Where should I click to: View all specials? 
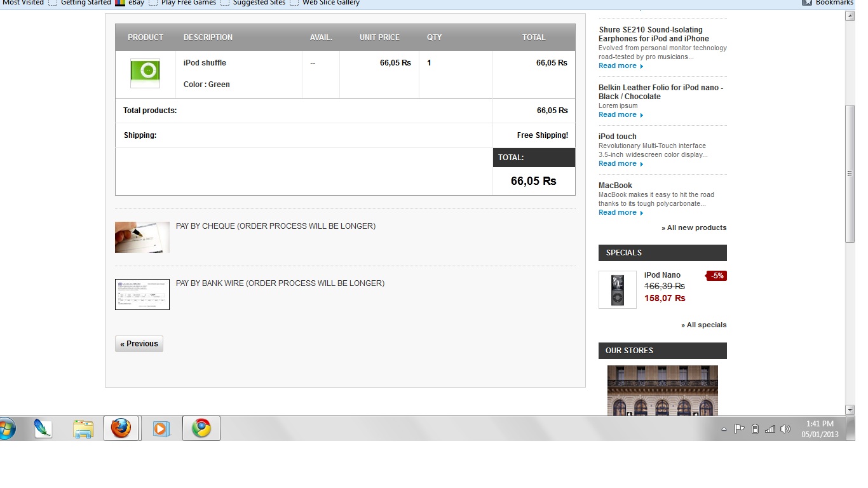[x=704, y=325]
